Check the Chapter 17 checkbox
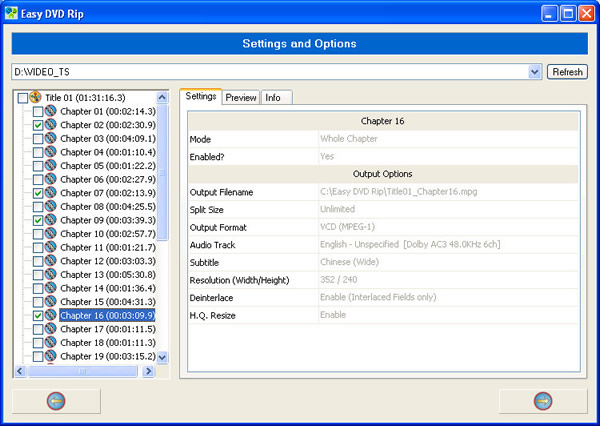This screenshot has height=426, width=600. point(38,329)
